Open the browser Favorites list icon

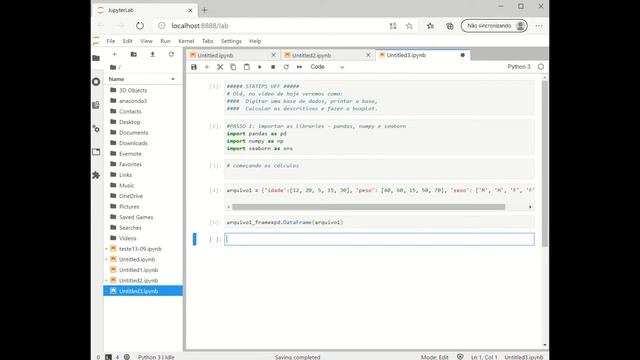pyautogui.click(x=430, y=26)
